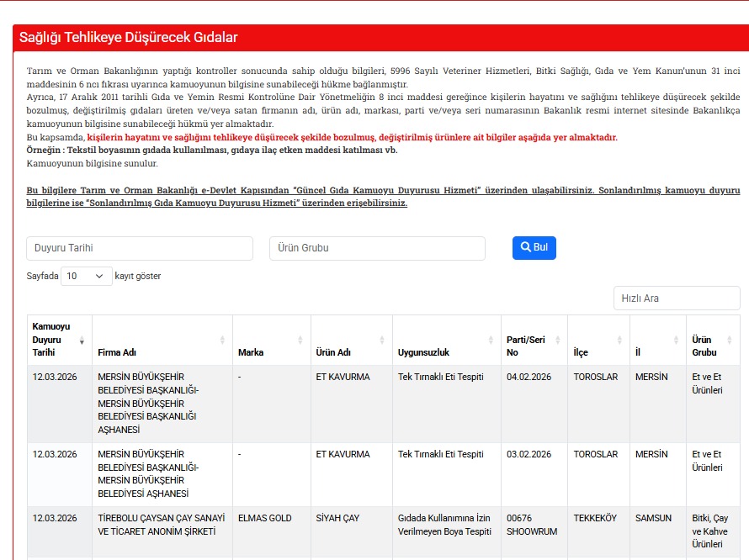Sort table by Ürün Grubu column header
This screenshot has width=749, height=560.
(712, 340)
